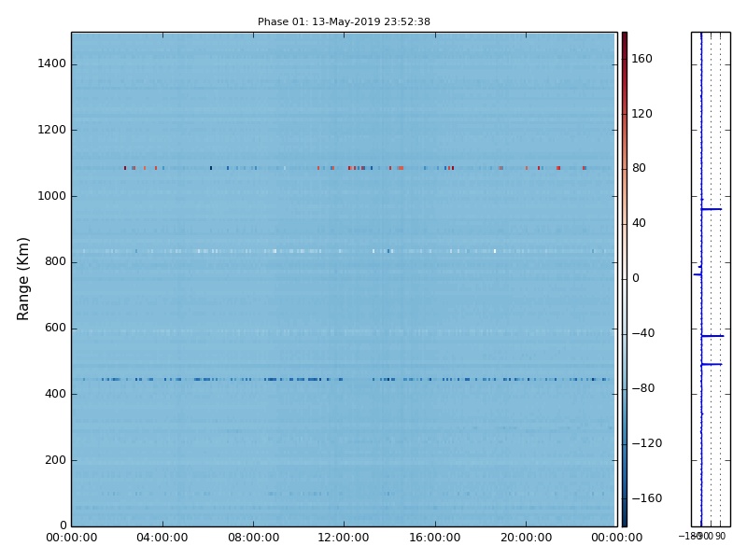Click the colorbar label 40
The height and width of the screenshot is (560, 747).
(x=639, y=223)
